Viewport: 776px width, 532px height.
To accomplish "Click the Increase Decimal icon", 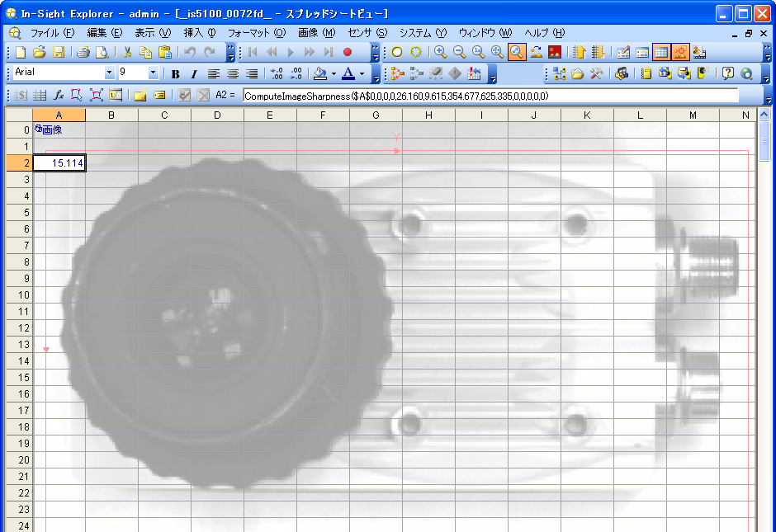I will coord(277,73).
